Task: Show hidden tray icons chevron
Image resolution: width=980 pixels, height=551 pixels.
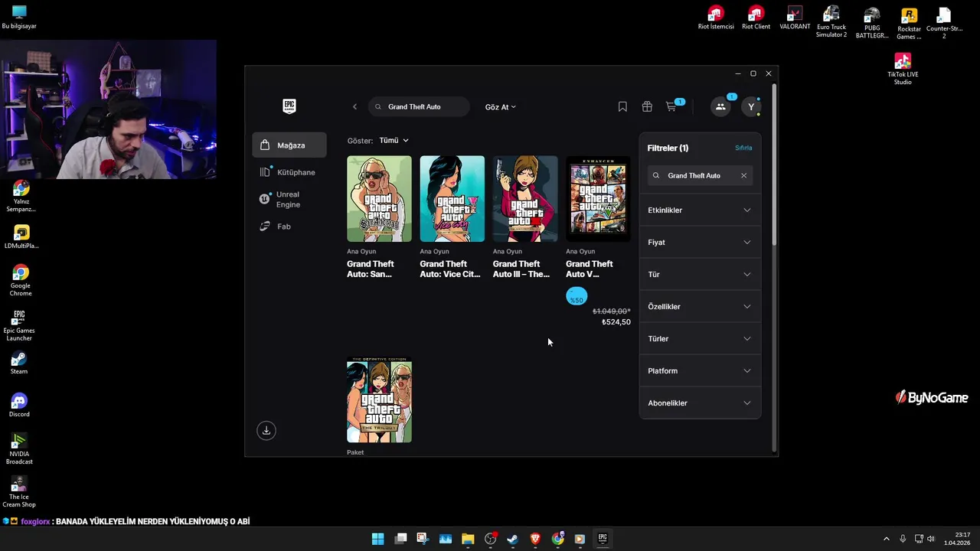Action: coord(887,539)
